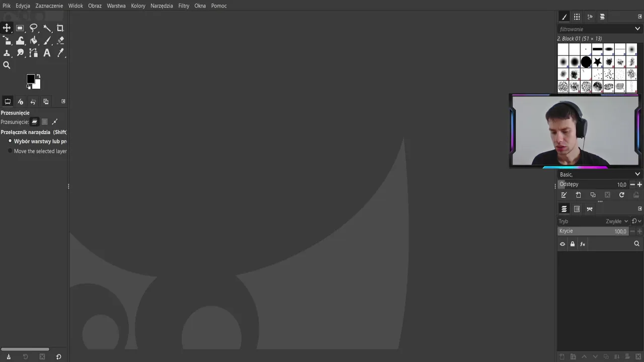Set move mode to selection

coord(44,122)
